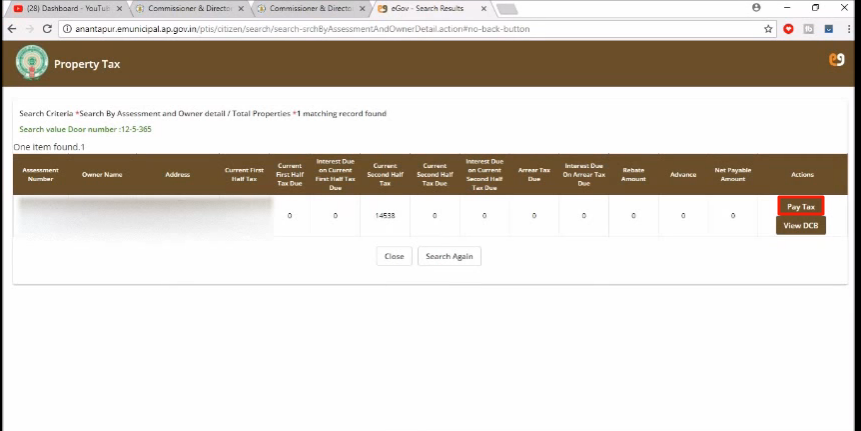
Task: Reload the current page
Action: (47, 29)
